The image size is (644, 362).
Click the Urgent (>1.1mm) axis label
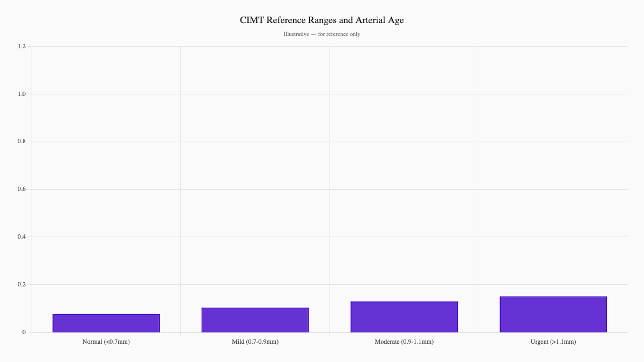pos(553,342)
